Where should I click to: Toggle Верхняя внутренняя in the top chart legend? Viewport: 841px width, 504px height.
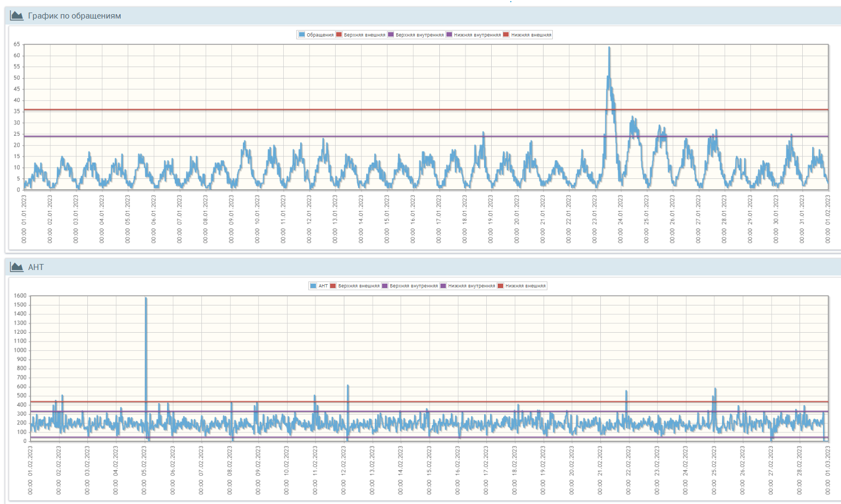point(416,35)
